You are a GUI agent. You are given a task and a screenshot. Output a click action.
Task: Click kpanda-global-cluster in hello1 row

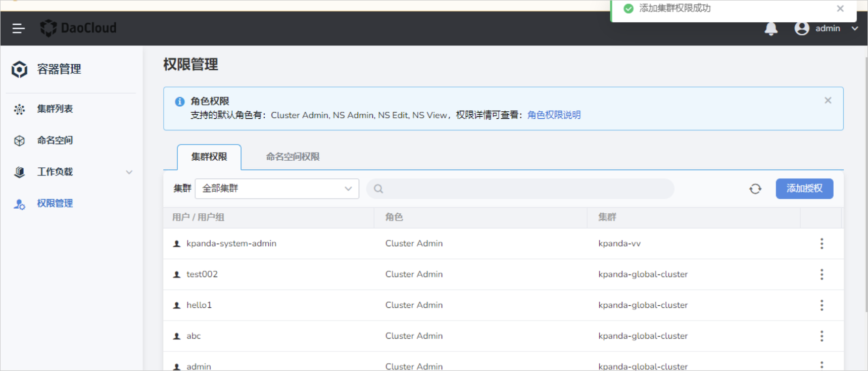tap(643, 305)
